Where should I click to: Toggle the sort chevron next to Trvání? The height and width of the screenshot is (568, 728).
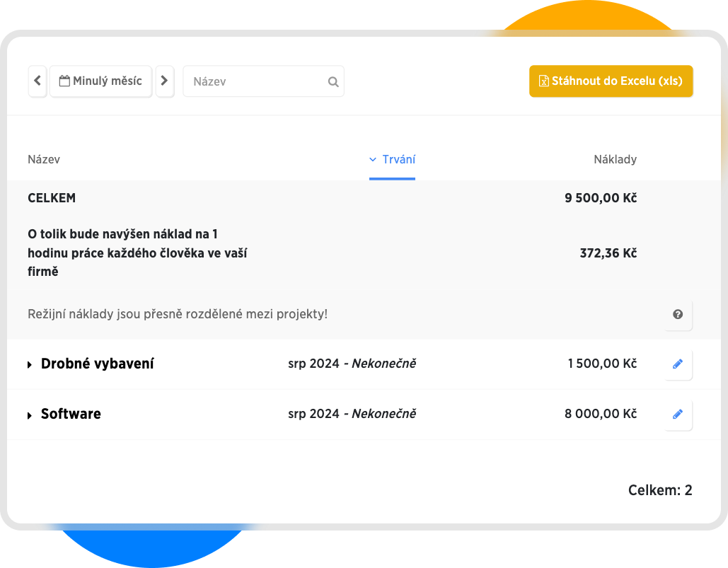(x=373, y=160)
